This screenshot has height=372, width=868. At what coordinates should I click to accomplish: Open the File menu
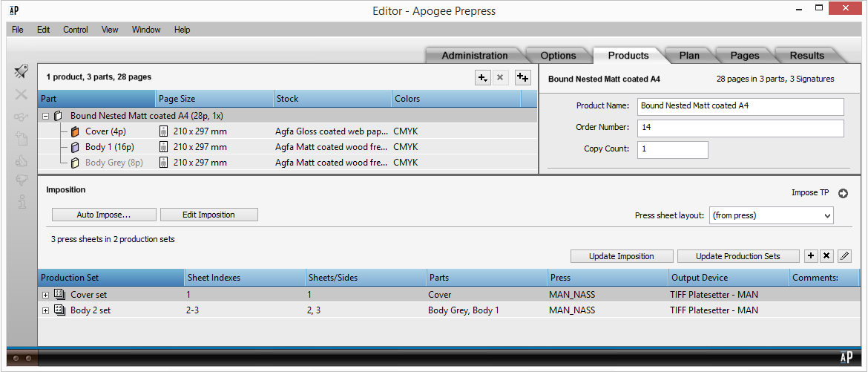tap(17, 30)
